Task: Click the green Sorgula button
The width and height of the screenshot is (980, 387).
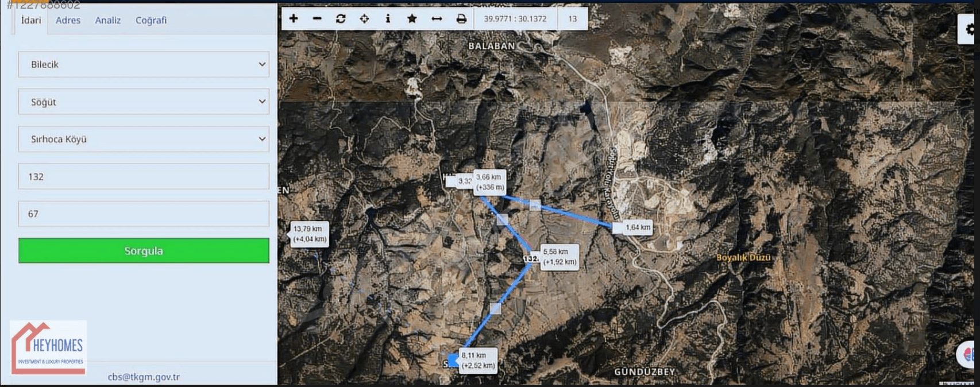Action: 144,251
